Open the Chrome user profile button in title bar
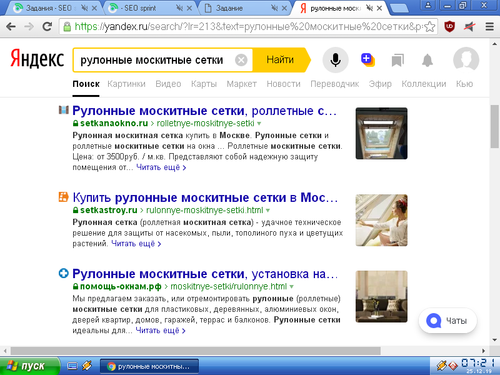500x375 pixels. pyautogui.click(x=428, y=5)
